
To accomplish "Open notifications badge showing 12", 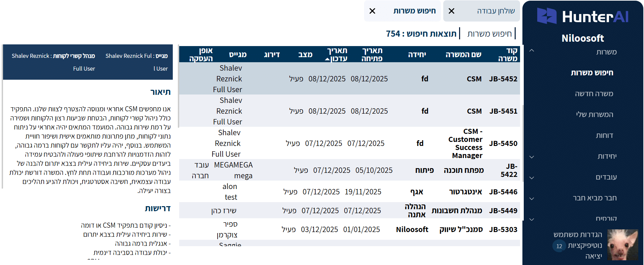I will coord(559,246).
